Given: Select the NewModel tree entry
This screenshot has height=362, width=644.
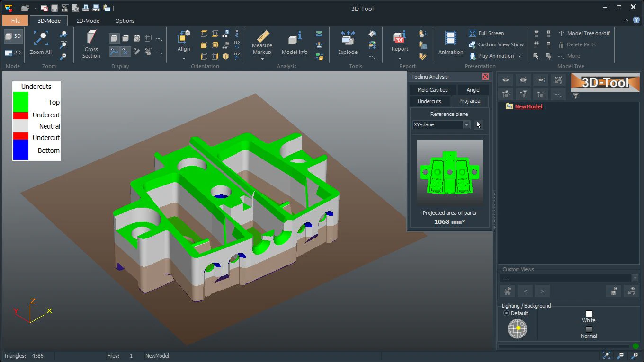Looking at the screenshot, I should point(528,106).
